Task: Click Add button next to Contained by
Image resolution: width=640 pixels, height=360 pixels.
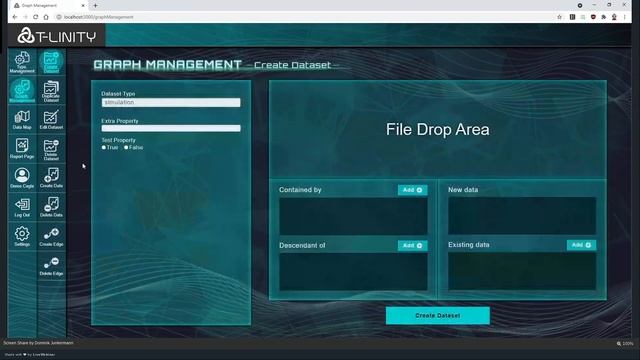Action: pyautogui.click(x=412, y=190)
